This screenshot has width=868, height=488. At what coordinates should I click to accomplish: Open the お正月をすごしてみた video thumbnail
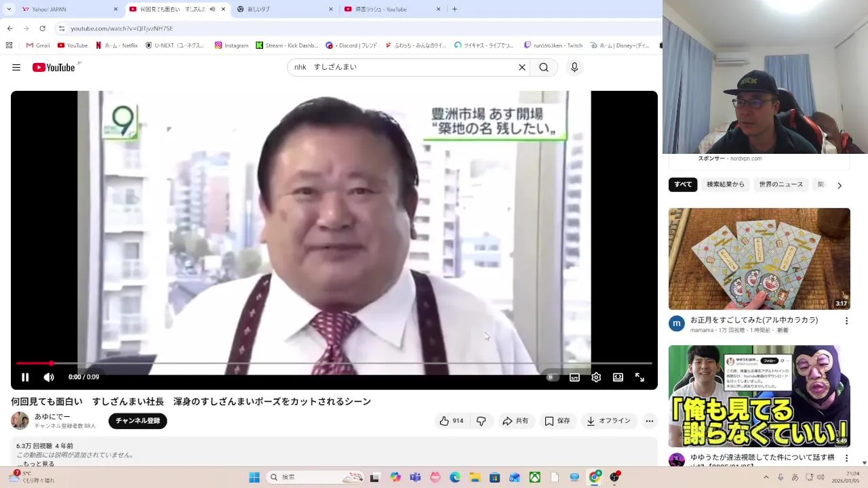(x=759, y=259)
